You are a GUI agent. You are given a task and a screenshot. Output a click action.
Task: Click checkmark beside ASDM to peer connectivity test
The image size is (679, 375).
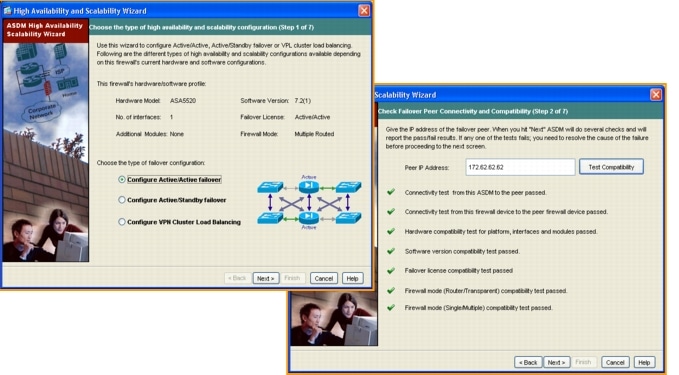391,192
